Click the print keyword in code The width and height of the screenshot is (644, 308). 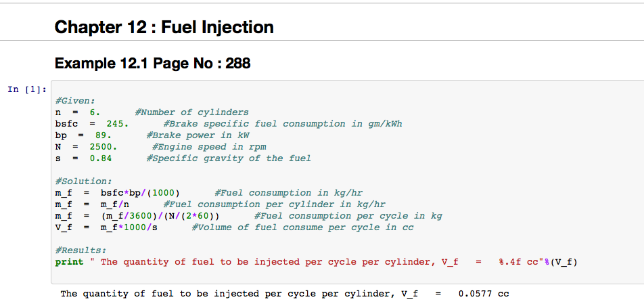click(69, 262)
